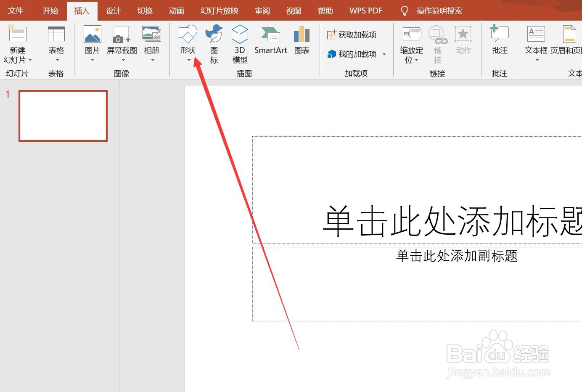Image resolution: width=582 pixels, height=392 pixels.
Task: Open the 缩放定位 zoom tool
Action: (411, 44)
